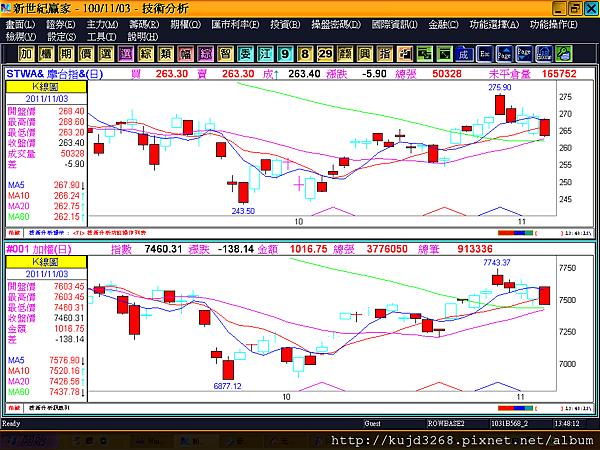Click the 未平倉量 165752 value
The height and width of the screenshot is (450, 600).
559,74
